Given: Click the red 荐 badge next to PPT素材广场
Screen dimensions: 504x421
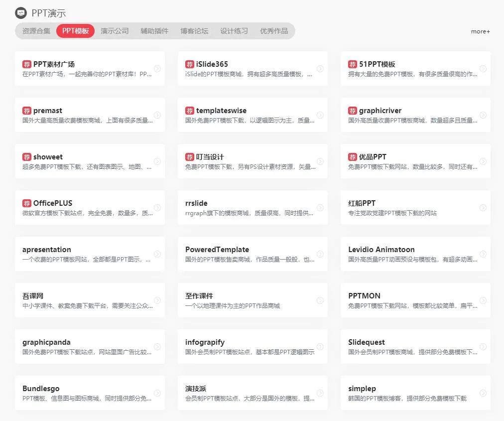Looking at the screenshot, I should (27, 64).
